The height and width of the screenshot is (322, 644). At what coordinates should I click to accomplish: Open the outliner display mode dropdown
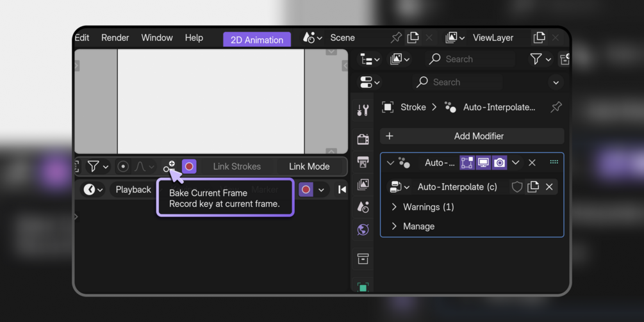(400, 60)
